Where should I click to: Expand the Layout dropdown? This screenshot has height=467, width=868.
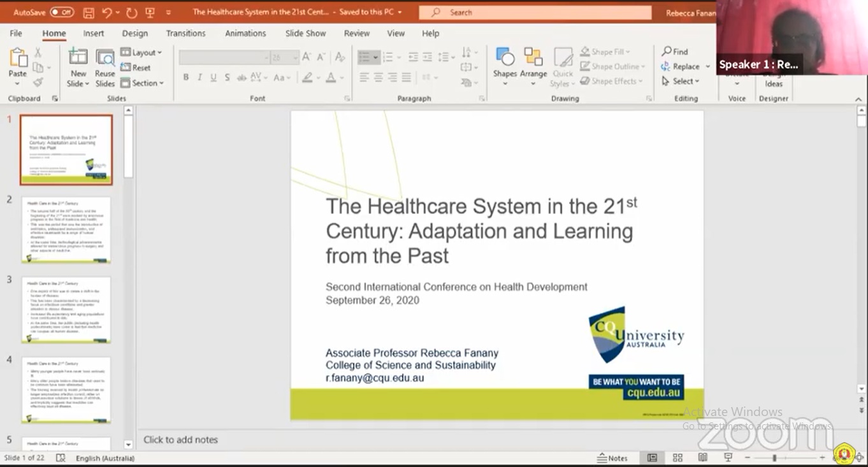click(141, 52)
